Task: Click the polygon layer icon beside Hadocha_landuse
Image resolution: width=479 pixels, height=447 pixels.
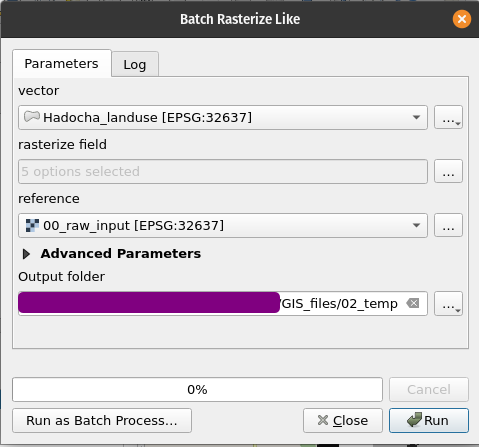Action: tap(32, 117)
